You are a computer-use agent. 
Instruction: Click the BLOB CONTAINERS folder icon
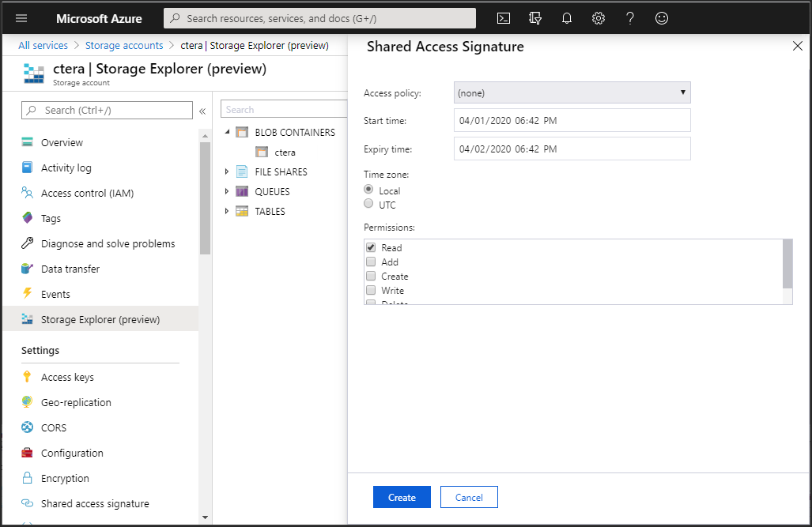(x=242, y=132)
